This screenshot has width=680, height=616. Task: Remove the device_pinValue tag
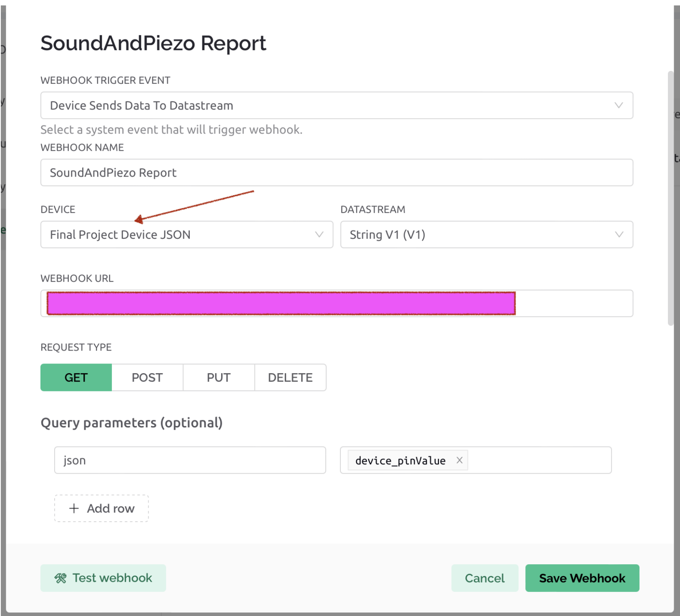coord(459,460)
